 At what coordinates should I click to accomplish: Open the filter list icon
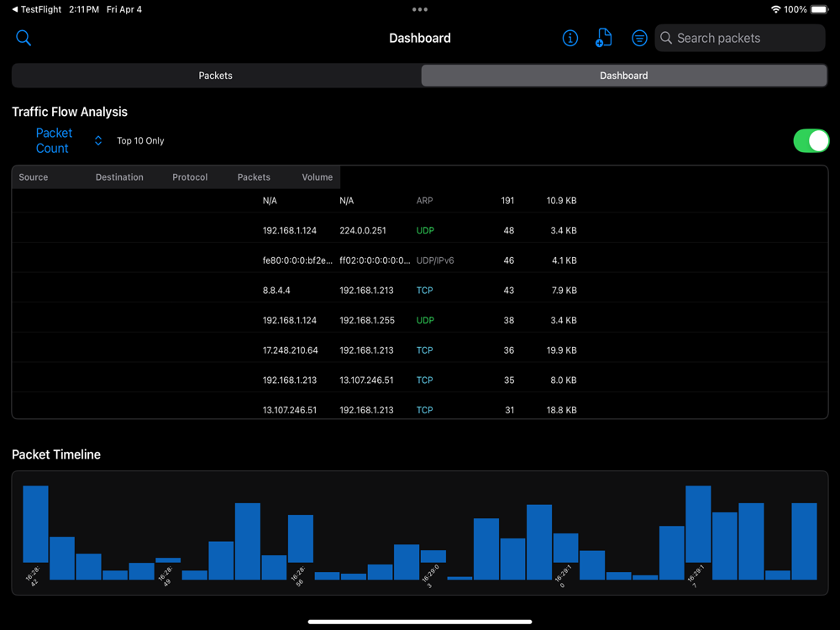[x=639, y=38]
